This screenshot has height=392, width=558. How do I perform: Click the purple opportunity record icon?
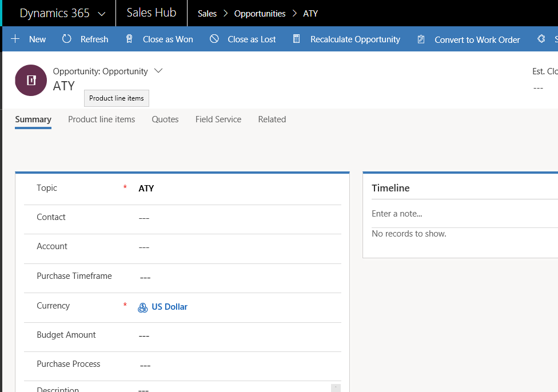30,80
